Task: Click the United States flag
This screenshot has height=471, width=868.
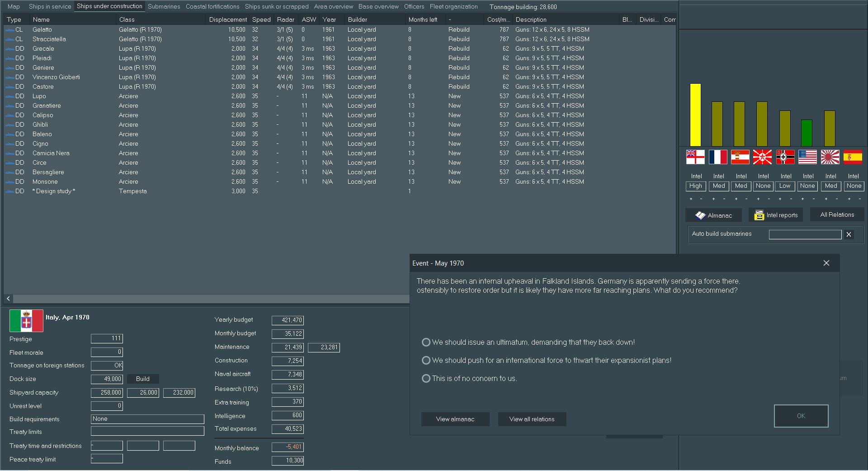Action: (x=807, y=157)
